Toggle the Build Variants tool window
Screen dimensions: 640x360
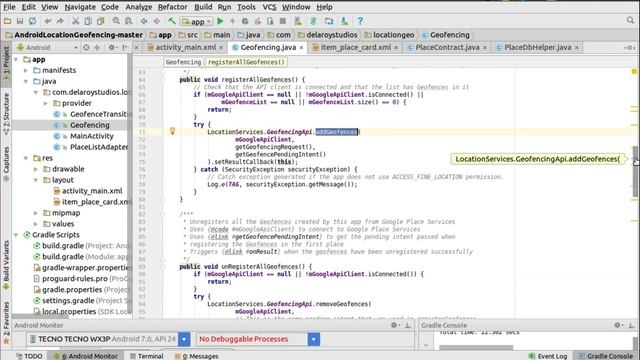[6, 265]
